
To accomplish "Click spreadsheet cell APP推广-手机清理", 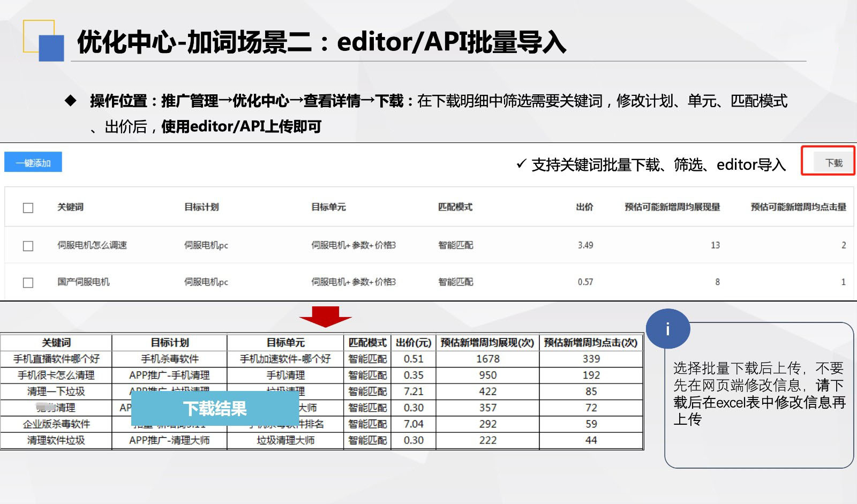I will click(x=169, y=375).
